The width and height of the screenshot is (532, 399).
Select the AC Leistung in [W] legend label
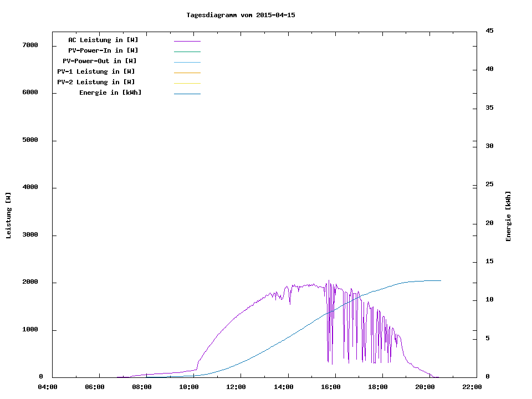click(x=103, y=40)
